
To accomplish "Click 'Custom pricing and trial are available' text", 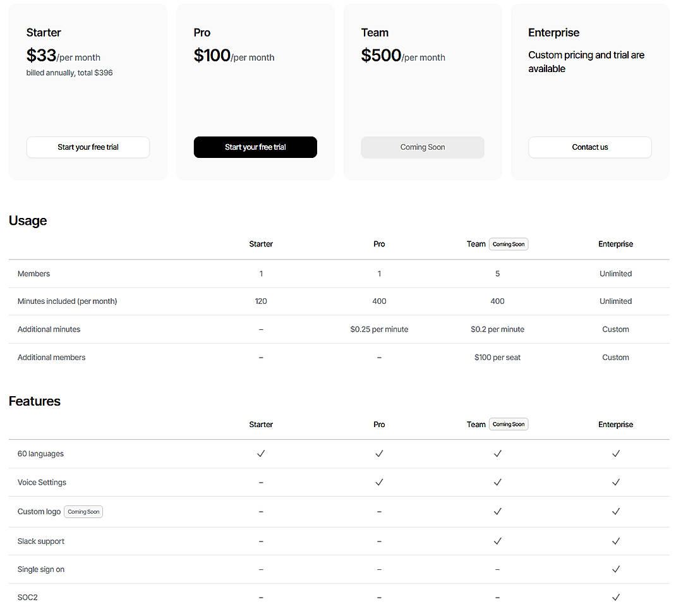I will click(x=586, y=62).
